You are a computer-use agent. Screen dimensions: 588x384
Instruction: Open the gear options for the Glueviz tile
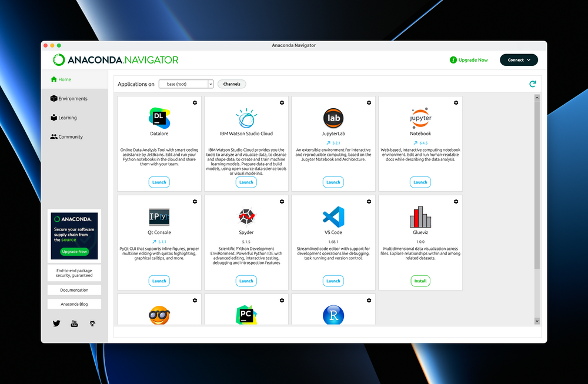[456, 202]
